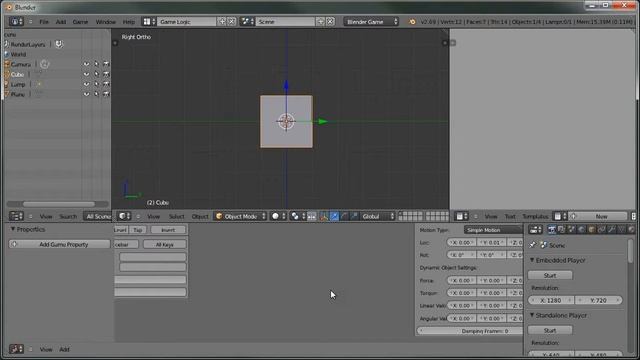
Task: Open the File menu
Action: 44,22
